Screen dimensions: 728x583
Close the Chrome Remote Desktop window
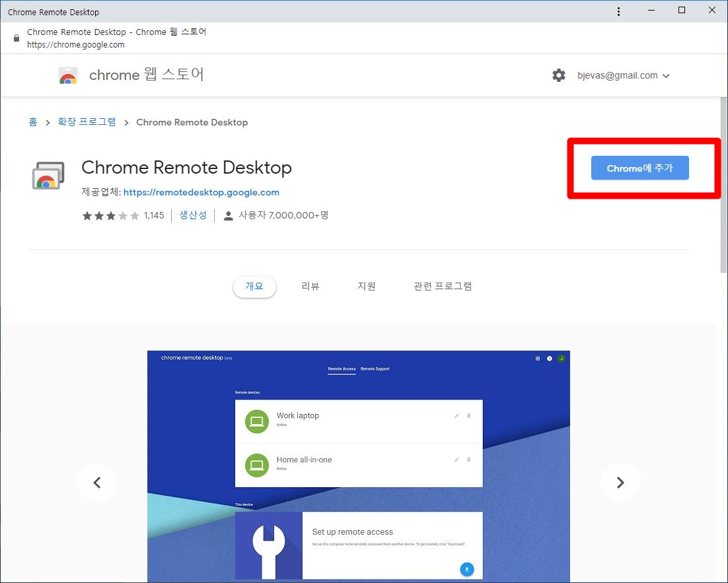(711, 10)
